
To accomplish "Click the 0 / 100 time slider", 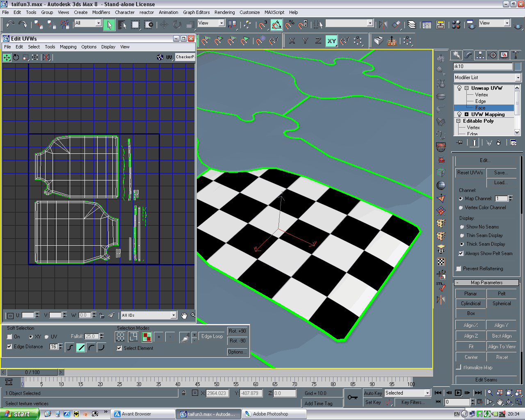I will coord(32,372).
